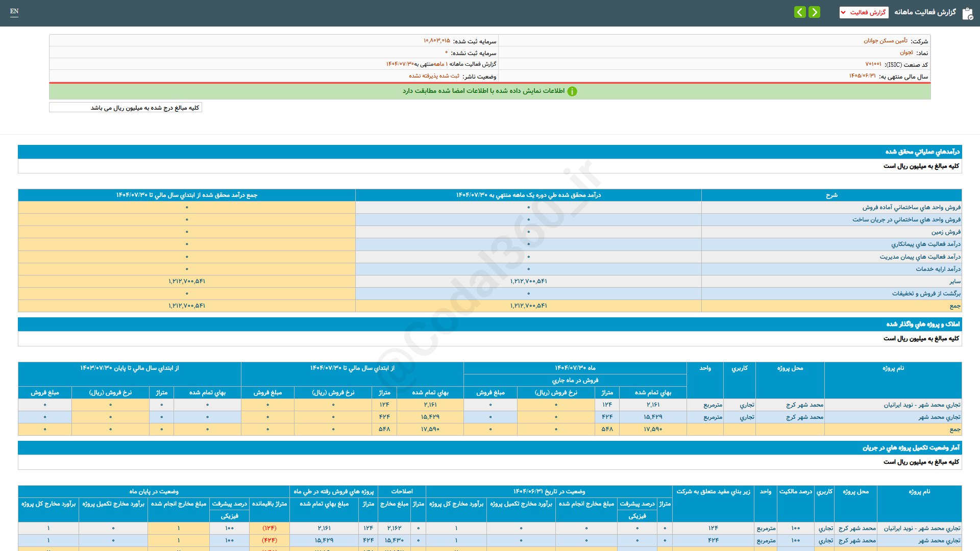Open the گزارش فعالیت dropdown
This screenshot has width=980, height=551.
pos(864,12)
